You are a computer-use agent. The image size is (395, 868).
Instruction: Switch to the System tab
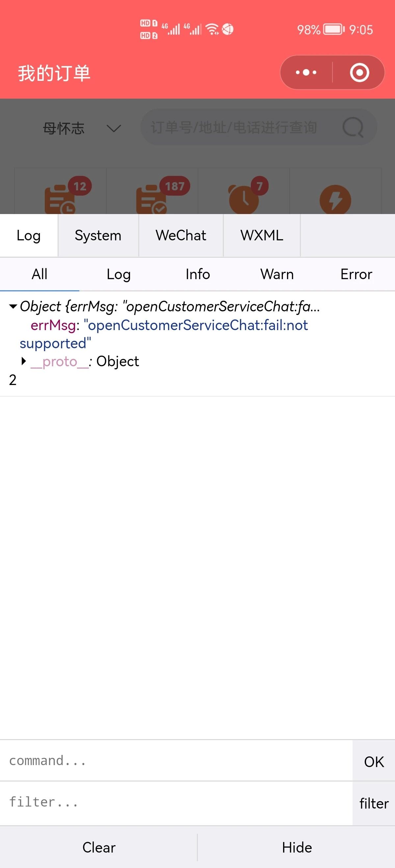coord(98,235)
